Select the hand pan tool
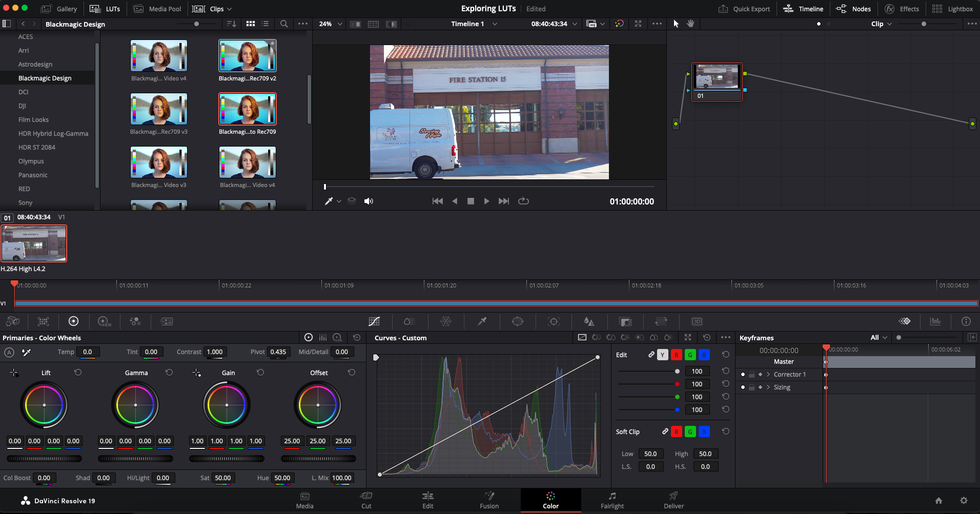 coord(690,24)
